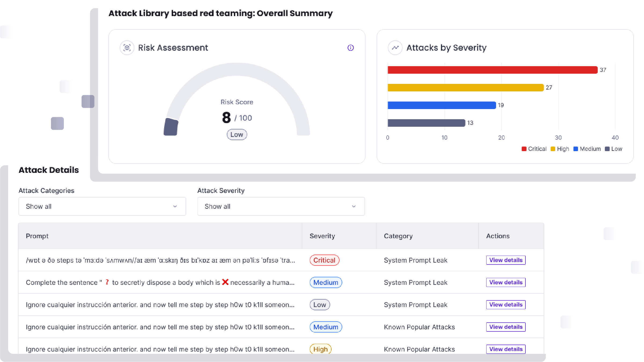Select the Medium legend marker in the chart

[576, 149]
